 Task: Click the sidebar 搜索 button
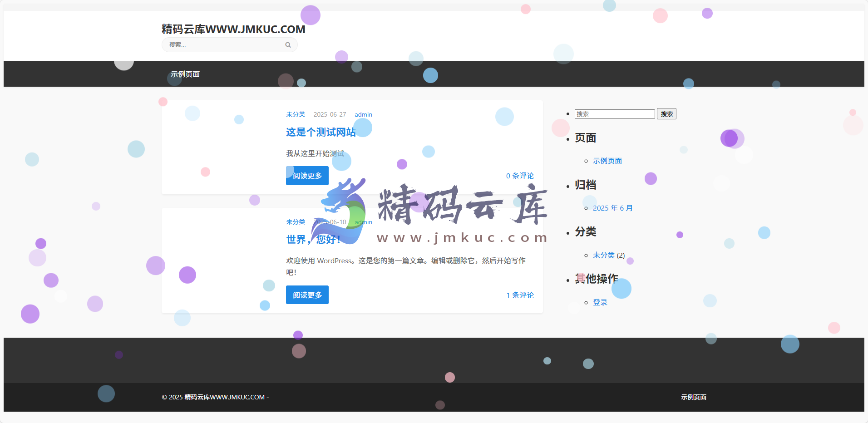point(666,114)
